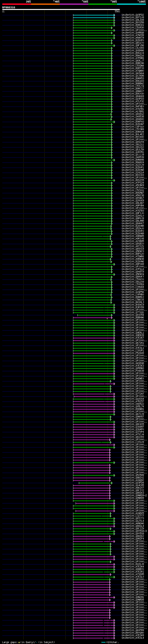Open the UniRef100_B9IG58 hit
The image size is (148, 644).
pyautogui.click(x=133, y=22)
